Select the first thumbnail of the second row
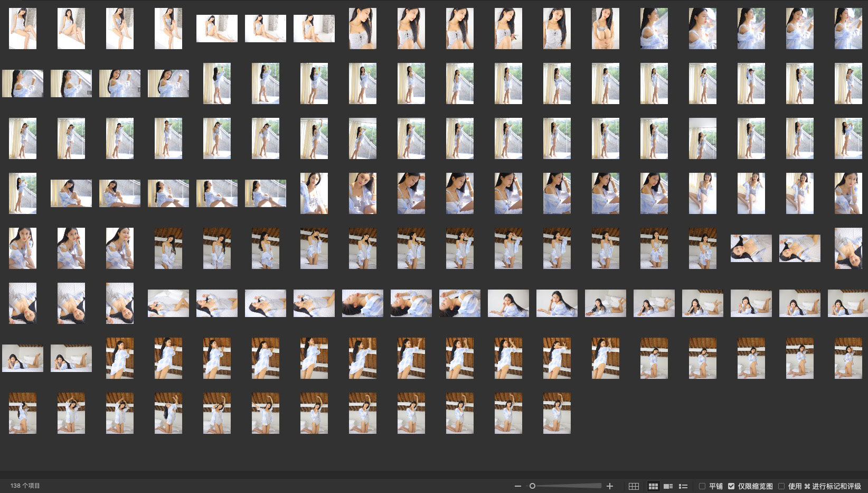 point(23,83)
